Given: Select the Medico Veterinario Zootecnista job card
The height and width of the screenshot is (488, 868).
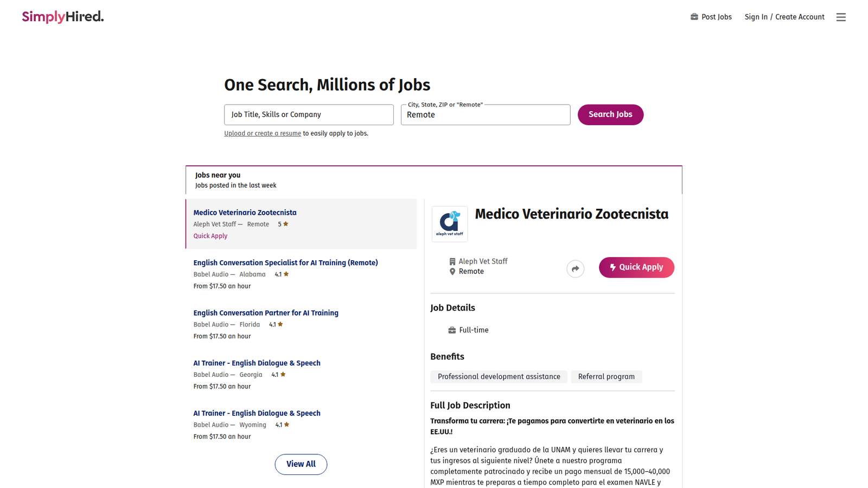Looking at the screenshot, I should pyautogui.click(x=301, y=223).
